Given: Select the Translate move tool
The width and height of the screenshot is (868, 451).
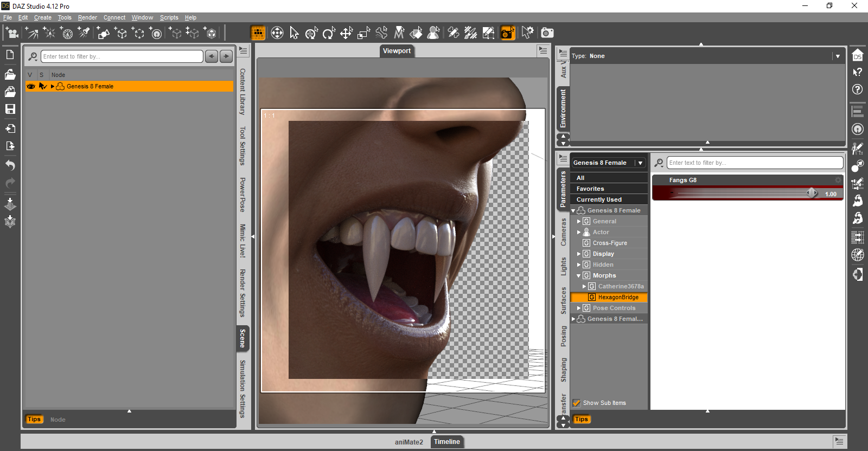Looking at the screenshot, I should (346, 33).
